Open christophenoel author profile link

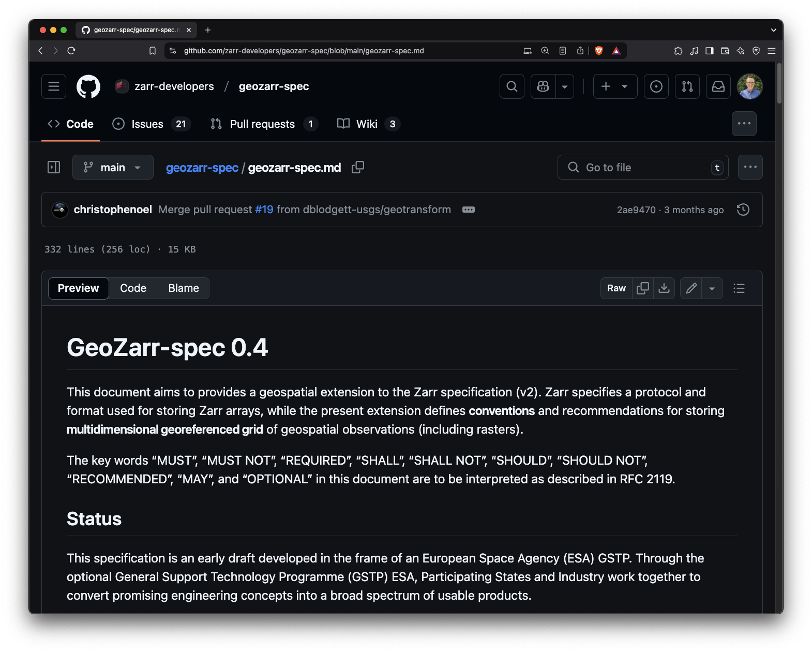coord(113,210)
